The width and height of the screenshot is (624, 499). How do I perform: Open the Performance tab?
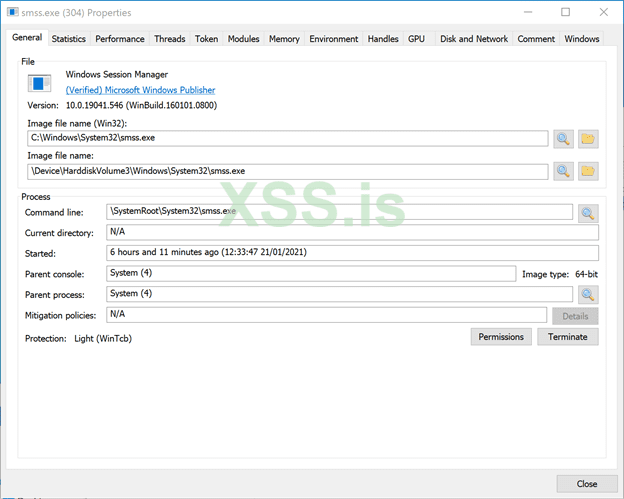click(x=120, y=39)
